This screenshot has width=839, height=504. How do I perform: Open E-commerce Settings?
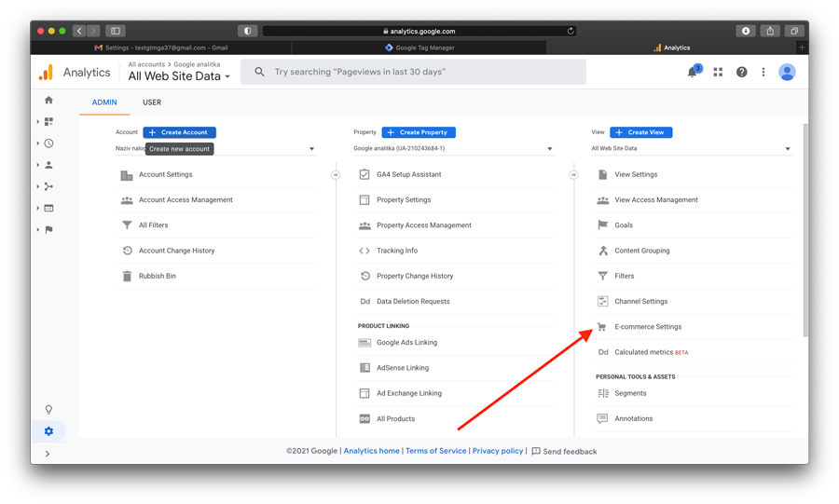[648, 327]
